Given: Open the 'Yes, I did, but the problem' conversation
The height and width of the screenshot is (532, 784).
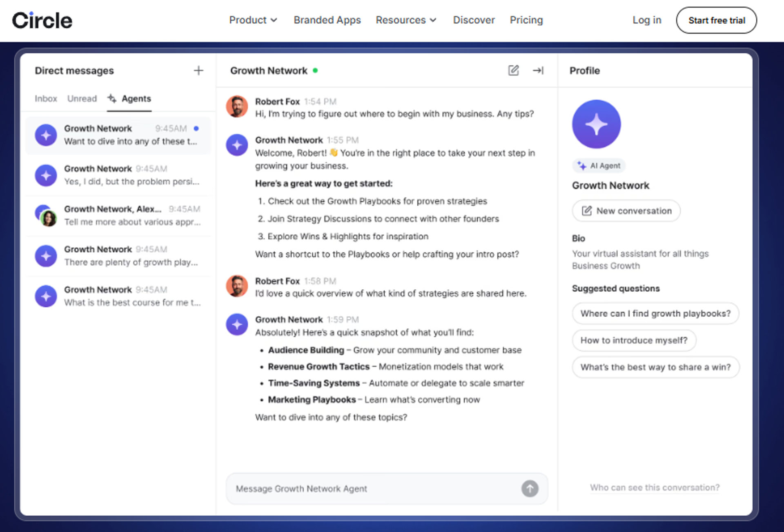Looking at the screenshot, I should coord(118,175).
